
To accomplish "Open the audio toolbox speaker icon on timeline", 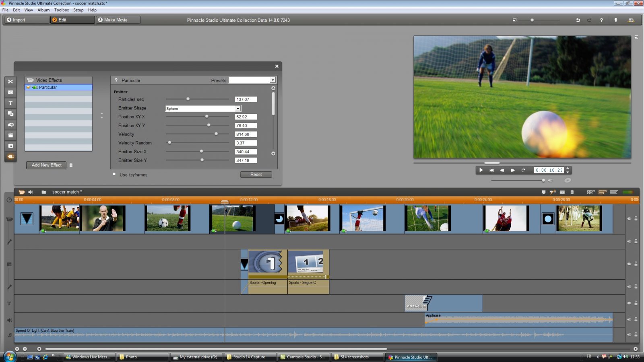I will point(31,192).
